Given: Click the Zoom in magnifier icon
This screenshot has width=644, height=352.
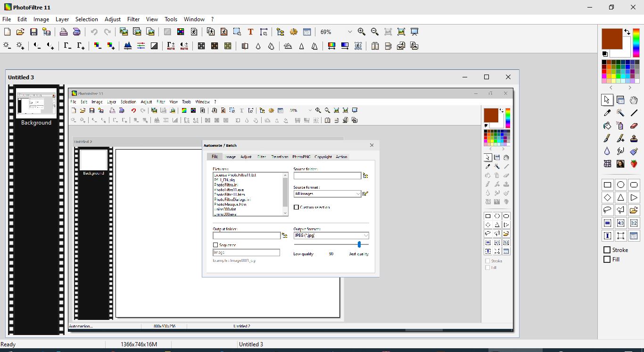Looking at the screenshot, I should tap(362, 32).
